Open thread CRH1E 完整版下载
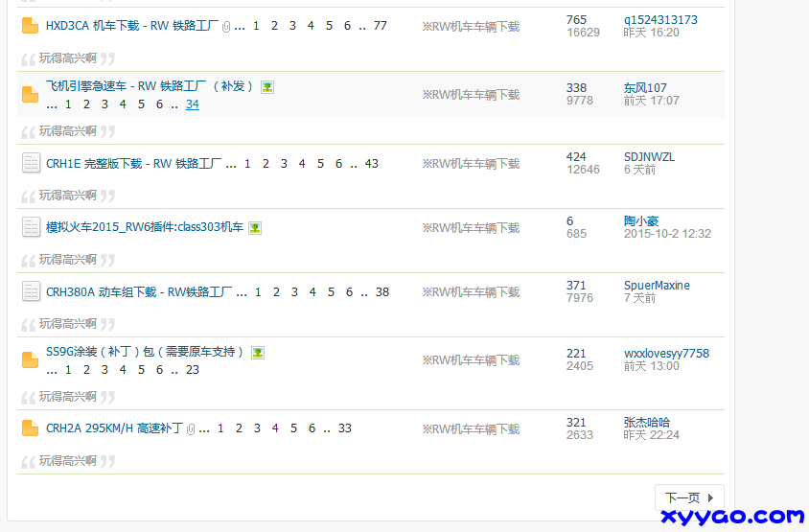Screen dimensions: 809x532 (x=133, y=164)
